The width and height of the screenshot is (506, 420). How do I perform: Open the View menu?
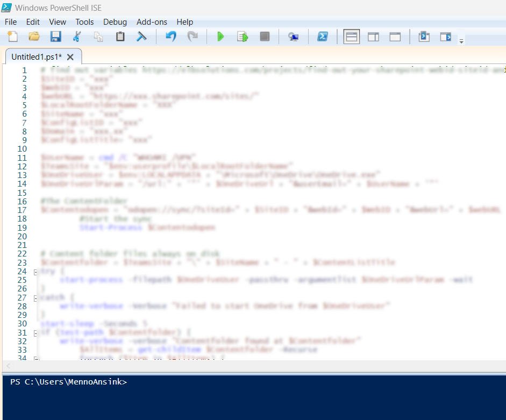pyautogui.click(x=58, y=22)
